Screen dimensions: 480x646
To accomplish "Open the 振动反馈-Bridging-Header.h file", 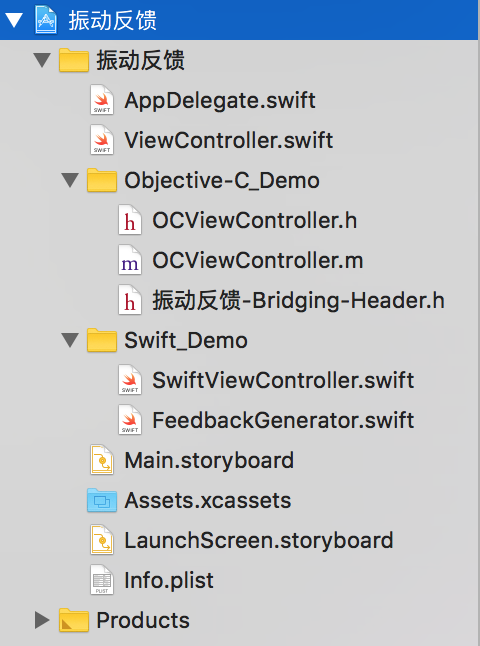I will click(298, 300).
